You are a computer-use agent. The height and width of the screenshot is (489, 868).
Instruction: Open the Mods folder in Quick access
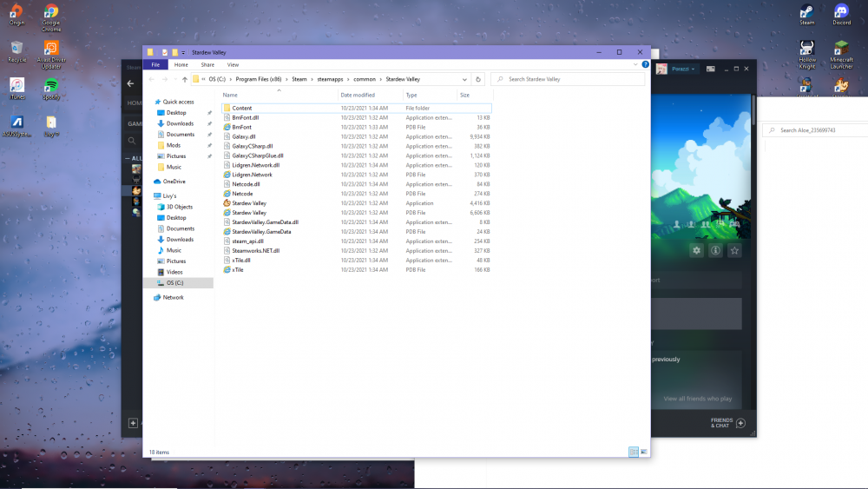[x=174, y=145]
